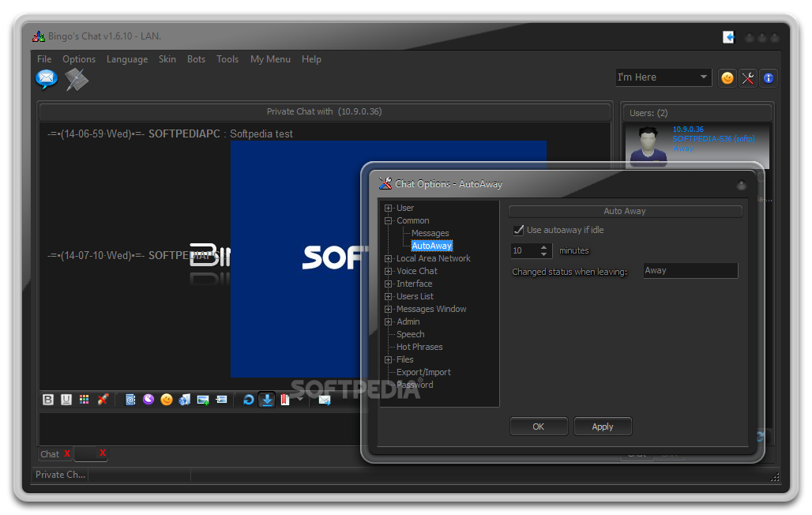
Task: Click the red bookmark document icon
Action: (285, 400)
